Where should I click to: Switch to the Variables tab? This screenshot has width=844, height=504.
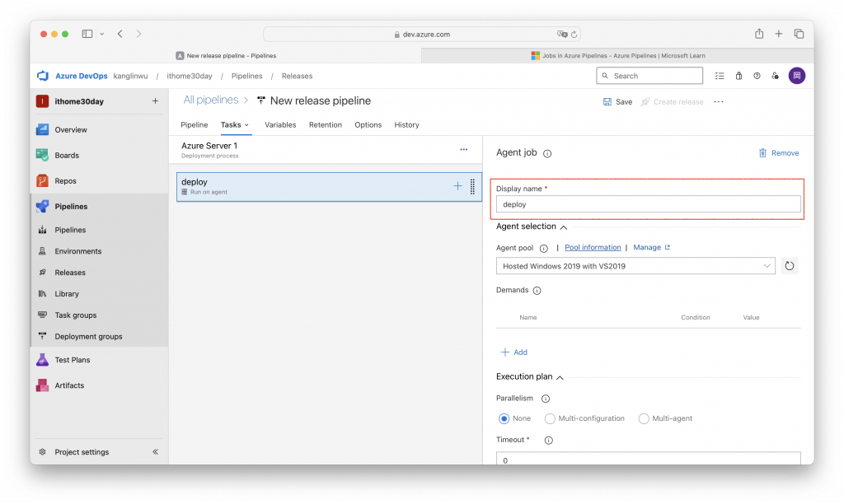280,125
